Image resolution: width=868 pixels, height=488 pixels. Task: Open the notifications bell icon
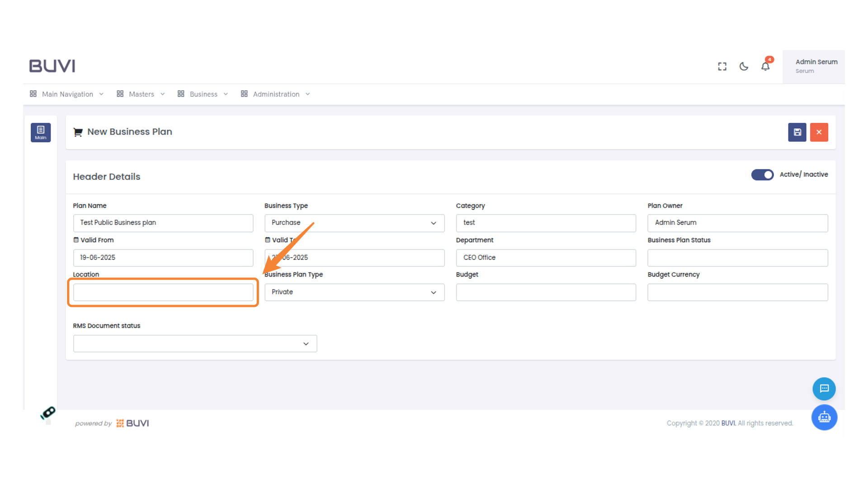[765, 66]
